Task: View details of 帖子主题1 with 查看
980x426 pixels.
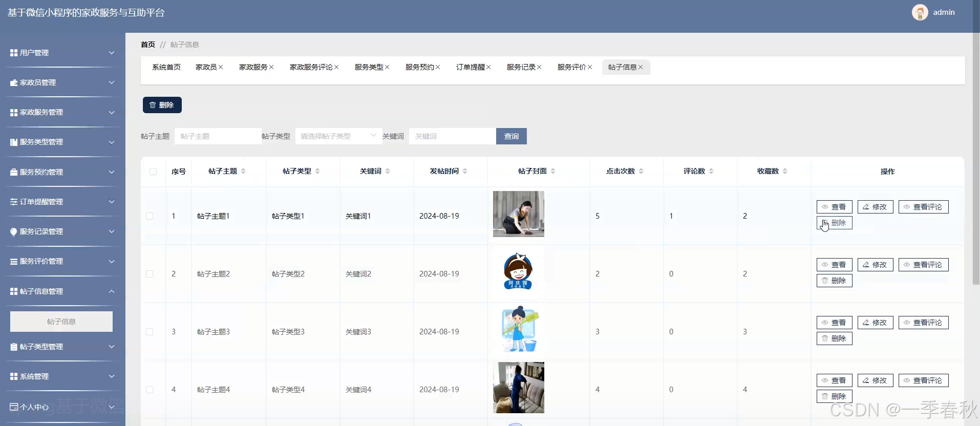Action: 834,207
